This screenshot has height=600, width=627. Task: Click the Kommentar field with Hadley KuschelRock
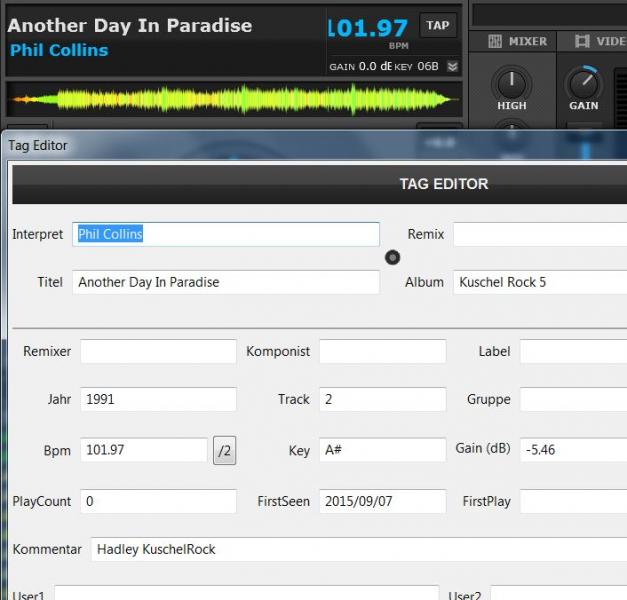click(x=358, y=549)
